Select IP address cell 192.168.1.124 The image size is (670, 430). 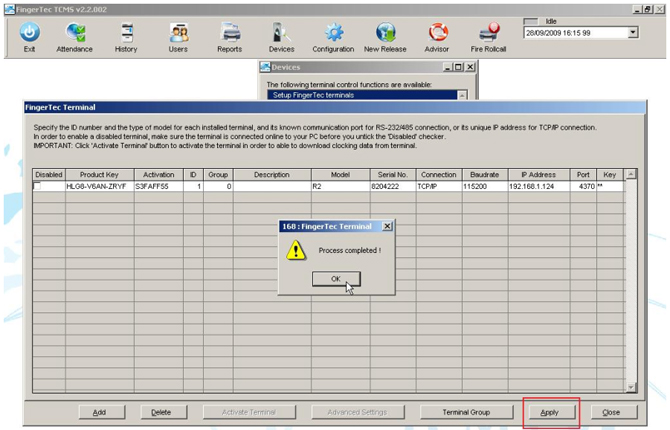539,186
